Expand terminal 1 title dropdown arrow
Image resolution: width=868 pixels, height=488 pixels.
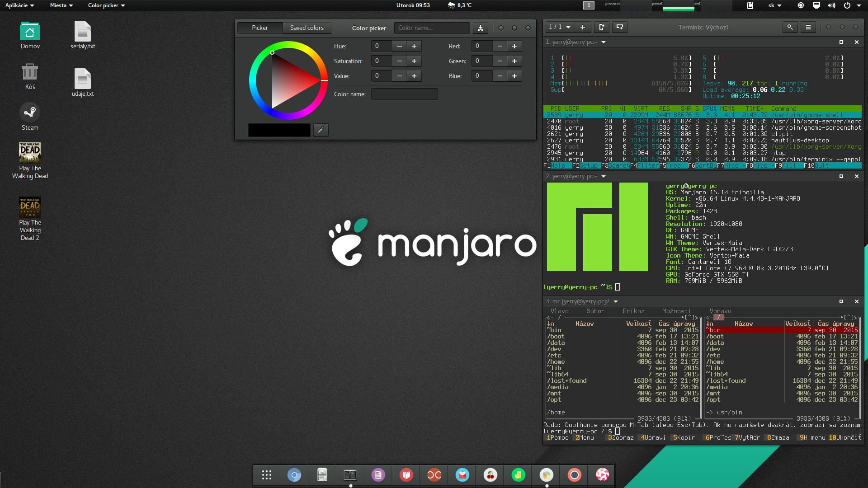coord(604,42)
